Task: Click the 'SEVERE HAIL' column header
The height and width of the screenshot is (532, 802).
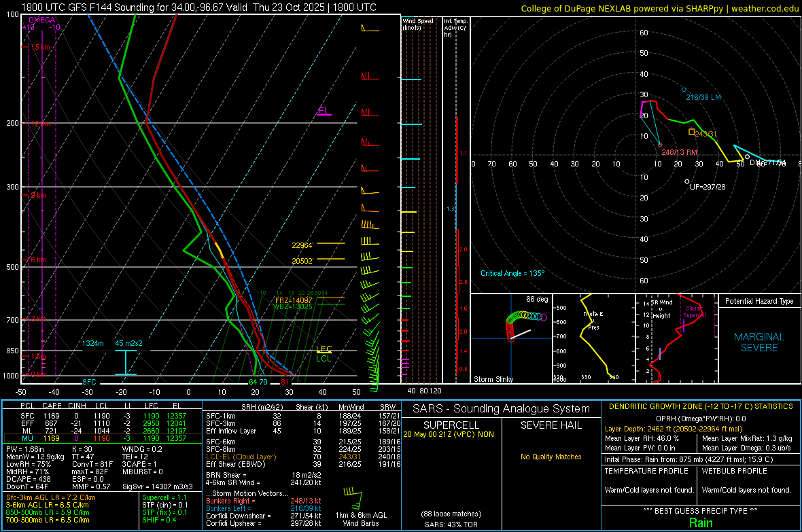Action: click(551, 425)
